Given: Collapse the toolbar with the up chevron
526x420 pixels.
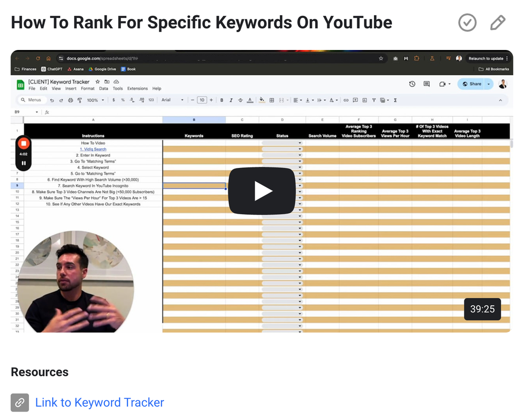Looking at the screenshot, I should click(501, 100).
